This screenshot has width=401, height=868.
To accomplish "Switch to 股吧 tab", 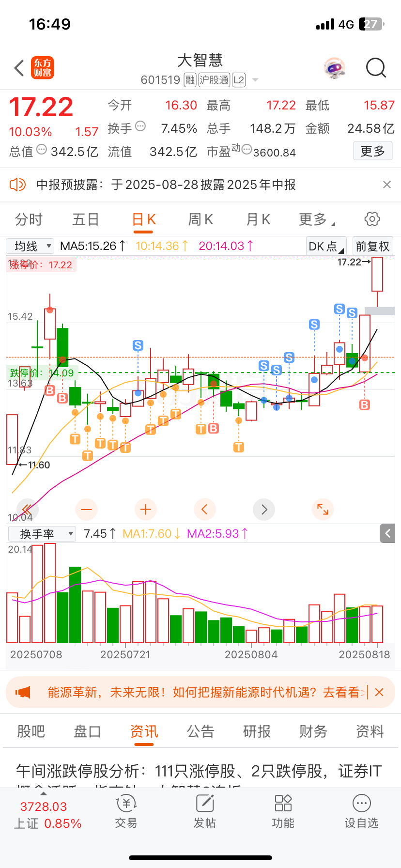I will (x=31, y=731).
